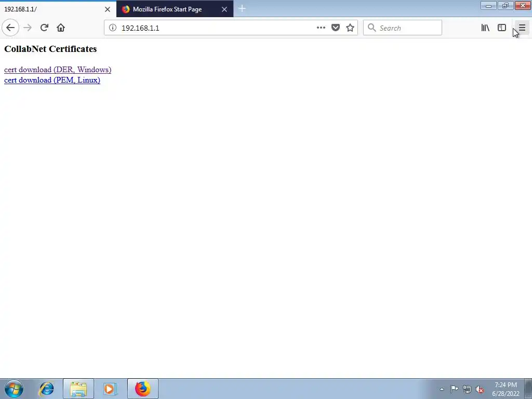Open the clock showing 7:24 PM

(506, 389)
